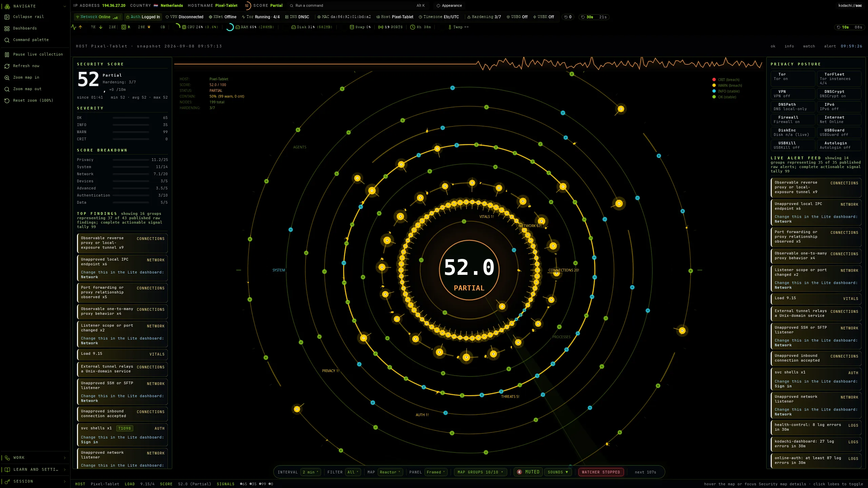The image size is (868, 488).
Task: Open the Load 9.15 VITALS finding
Action: click(x=122, y=354)
